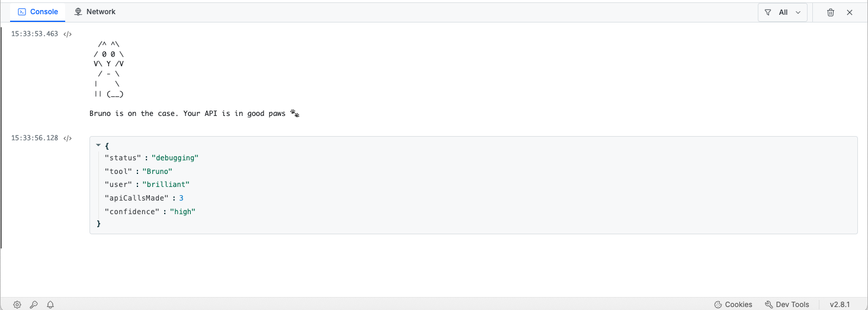Click the 15:33:56.128 log timestamp
Image resolution: width=868 pixels, height=310 pixels.
[x=34, y=138]
